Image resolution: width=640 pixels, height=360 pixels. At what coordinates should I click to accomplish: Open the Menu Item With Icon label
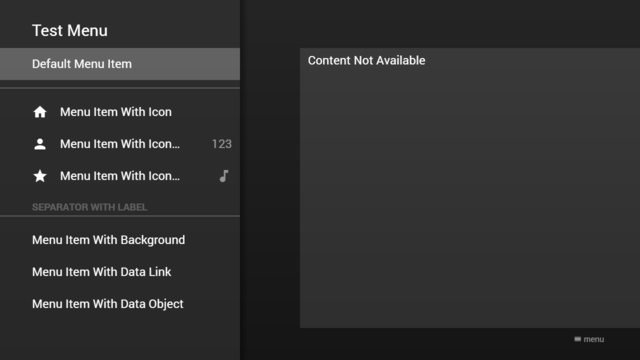point(116,112)
